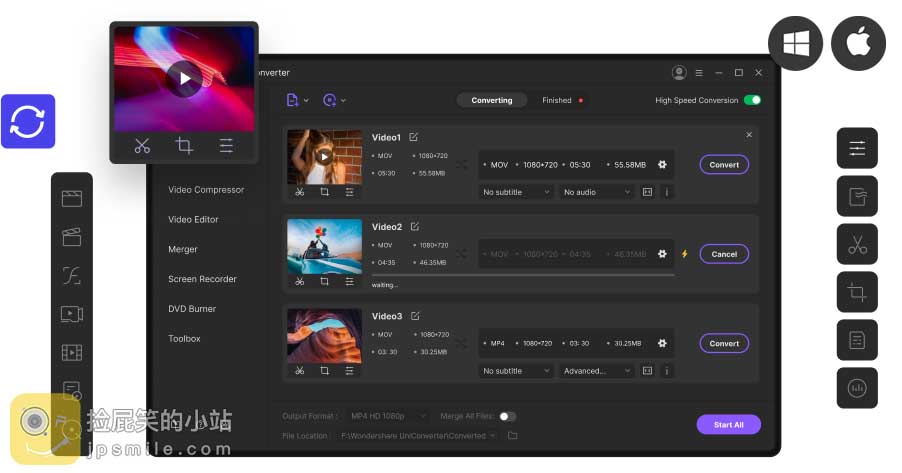902x473 pixels.
Task: Open the hamburger menu in title bar
Action: coord(699,73)
